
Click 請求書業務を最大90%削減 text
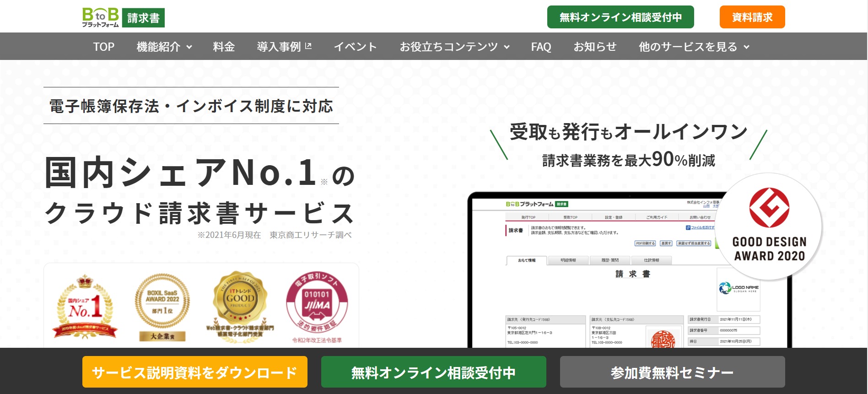[x=629, y=160]
